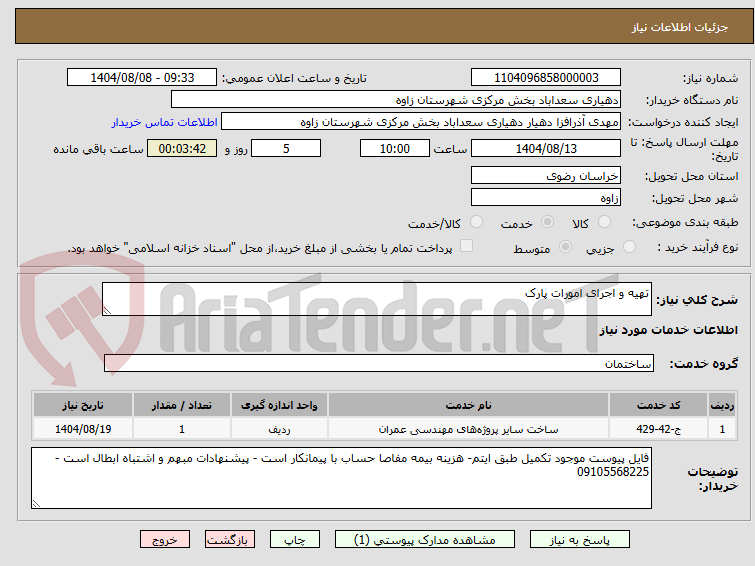Image resolution: width=755 pixels, height=566 pixels.
Task: Select the متوسط purchase type radio
Action: point(565,247)
